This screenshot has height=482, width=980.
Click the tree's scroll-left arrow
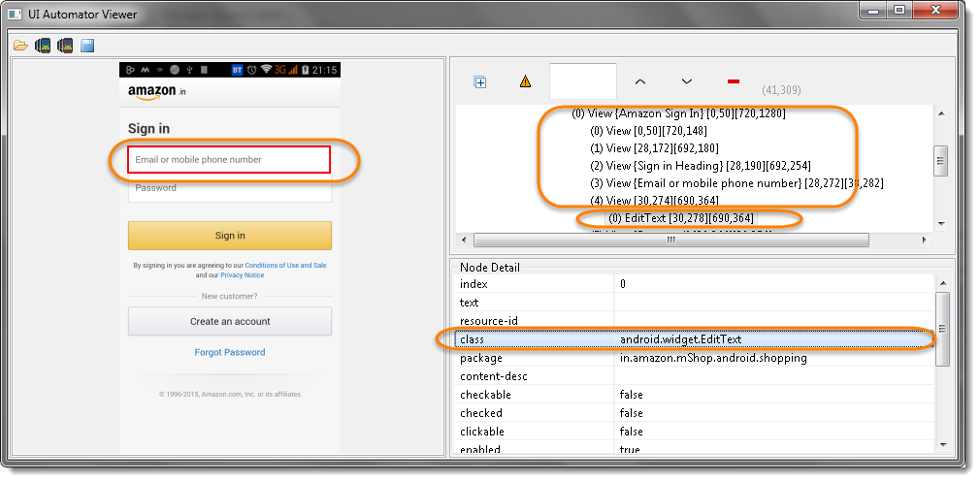(x=463, y=240)
